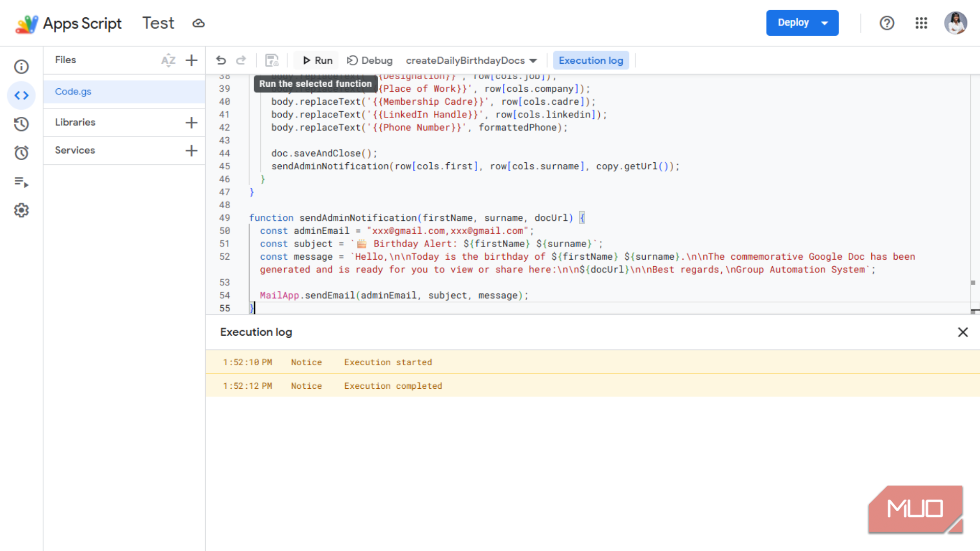Open createDailyBirthdayDocs function dropdown

coord(471,60)
